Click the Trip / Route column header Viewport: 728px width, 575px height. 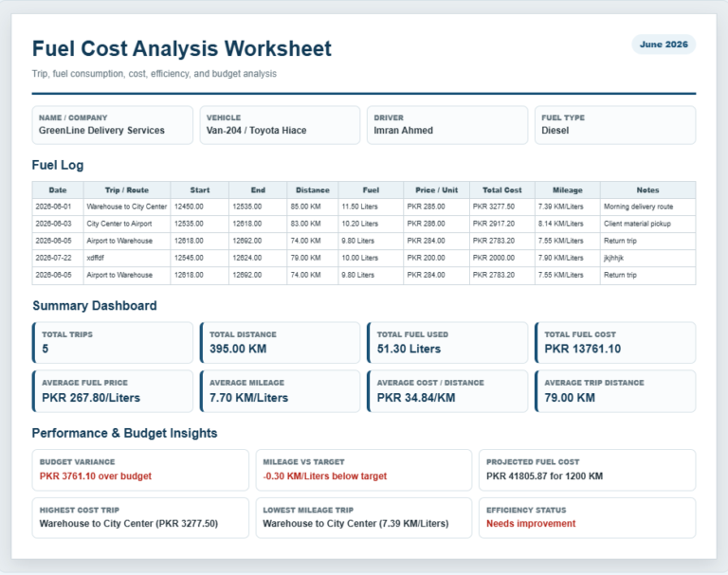[127, 190]
